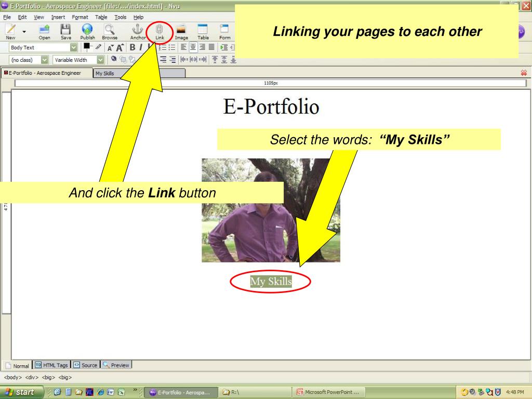Toggle Bold formatting
This screenshot has width=532, height=399.
pos(132,47)
